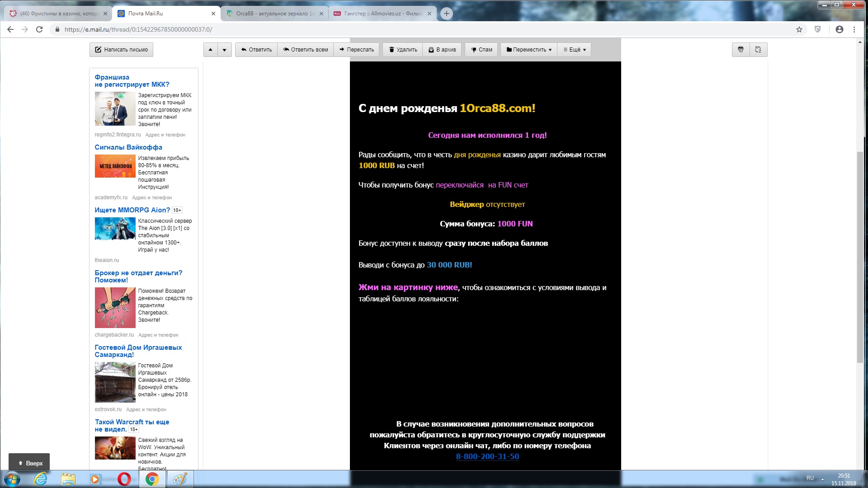Click Удалить to delete email
The image size is (868, 488).
coord(403,50)
